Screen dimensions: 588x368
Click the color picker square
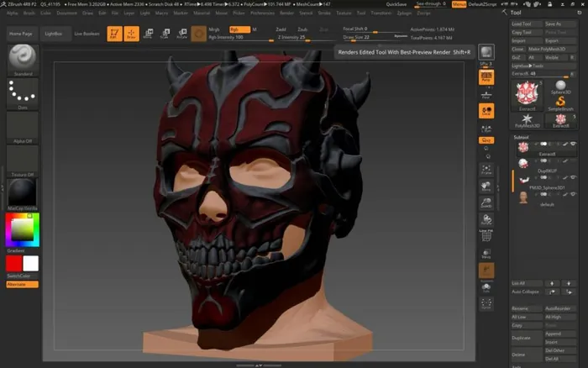click(23, 228)
